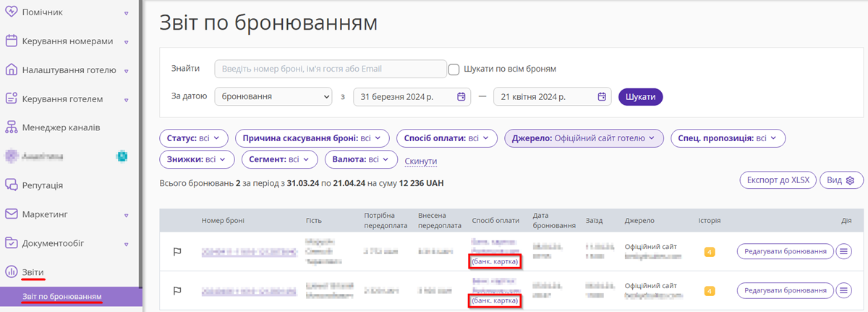
Task: Expand the Помічник menu arrow
Action: tap(127, 13)
